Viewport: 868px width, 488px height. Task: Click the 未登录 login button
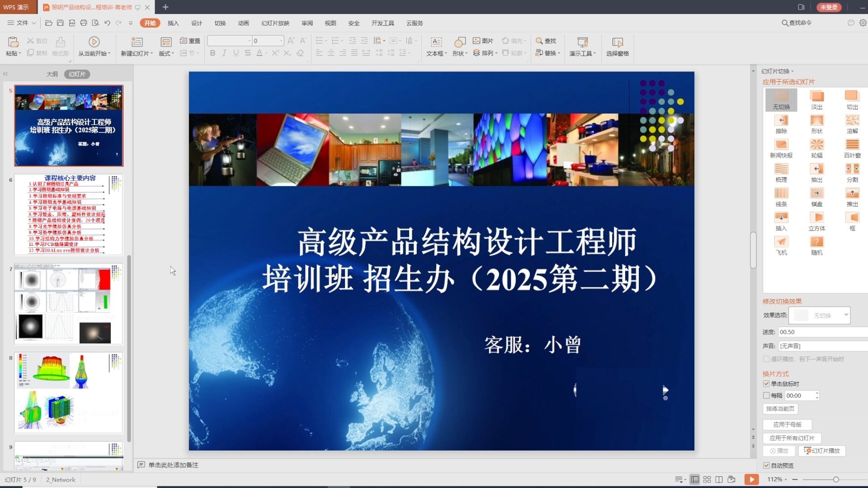[x=829, y=7]
